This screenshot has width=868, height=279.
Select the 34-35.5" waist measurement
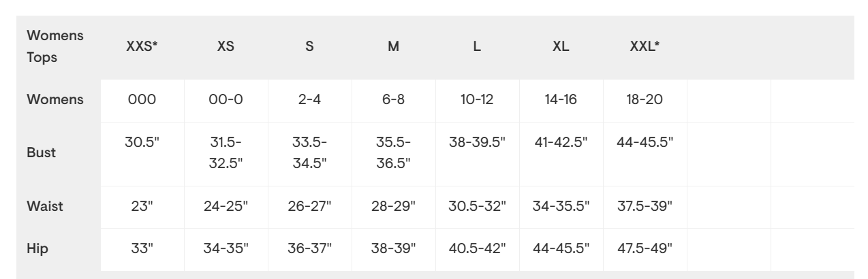(561, 207)
